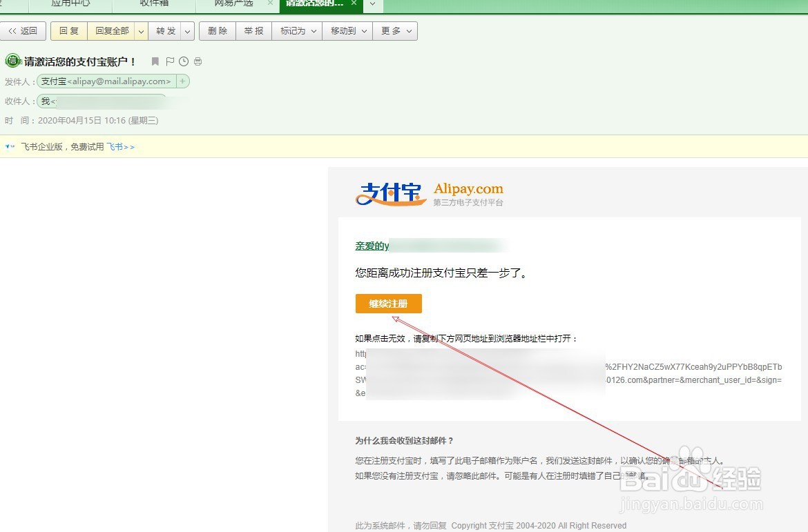Image resolution: width=808 pixels, height=532 pixels.
Task: Expand 回复全部 dropdown arrow
Action: tap(141, 32)
